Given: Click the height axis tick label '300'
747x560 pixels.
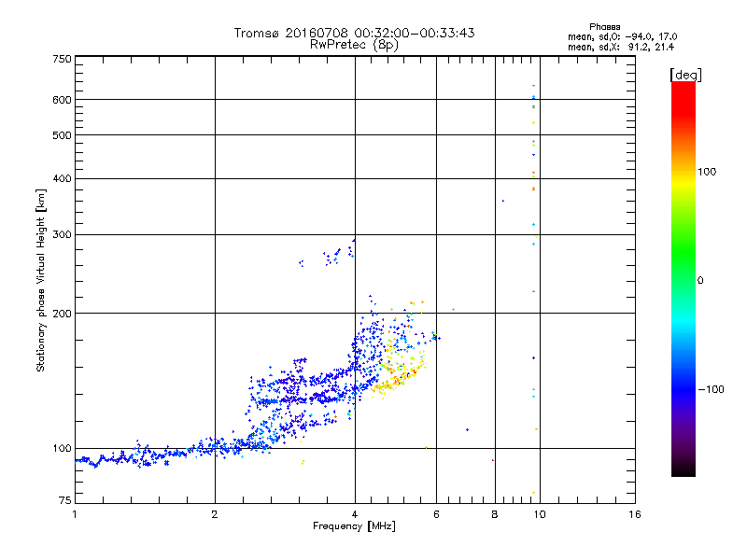Looking at the screenshot, I should point(62,235).
